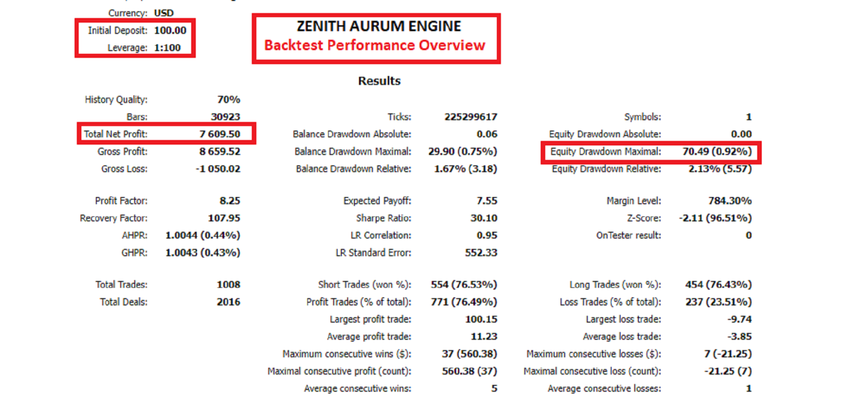Select the Results heading
Screen dimensions: 868x403
379,81
